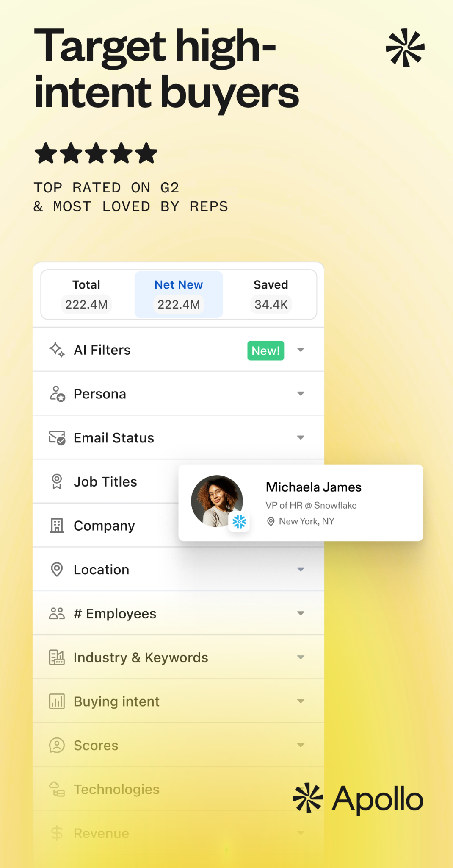This screenshot has height=868, width=453.
Task: Open the Company filter row
Action: coord(106,526)
